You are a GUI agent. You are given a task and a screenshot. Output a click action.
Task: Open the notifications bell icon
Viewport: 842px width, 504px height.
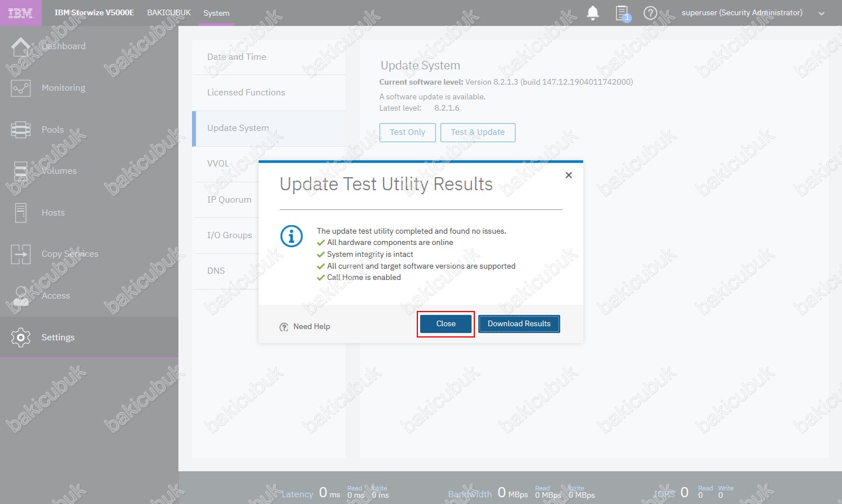[593, 12]
